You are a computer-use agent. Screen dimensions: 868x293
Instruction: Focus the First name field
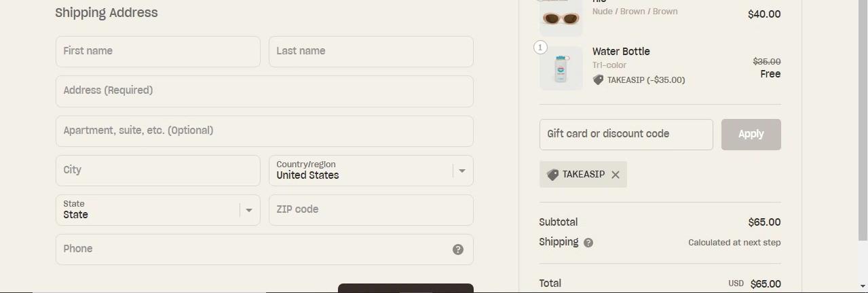(157, 52)
